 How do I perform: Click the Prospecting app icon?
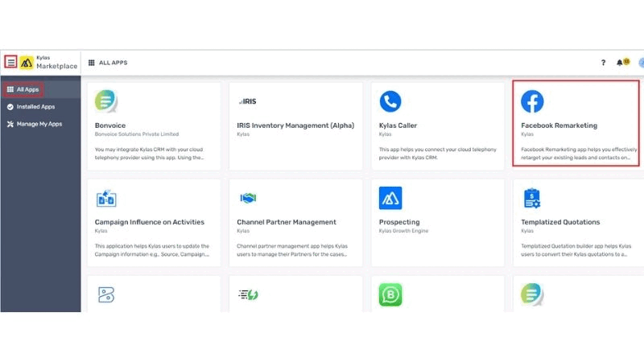pos(390,198)
